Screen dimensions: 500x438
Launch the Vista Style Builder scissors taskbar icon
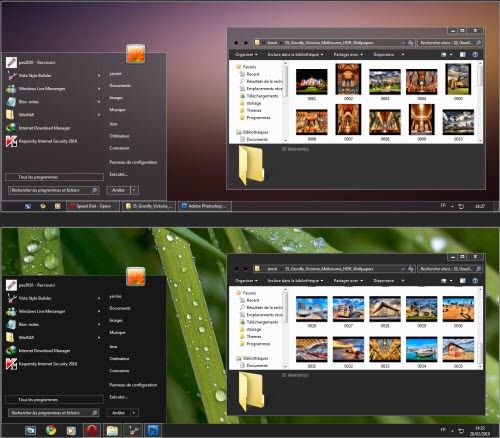133,430
